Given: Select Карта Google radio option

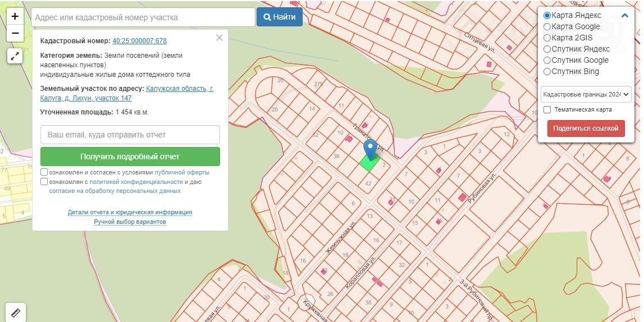Looking at the screenshot, I should (547, 26).
